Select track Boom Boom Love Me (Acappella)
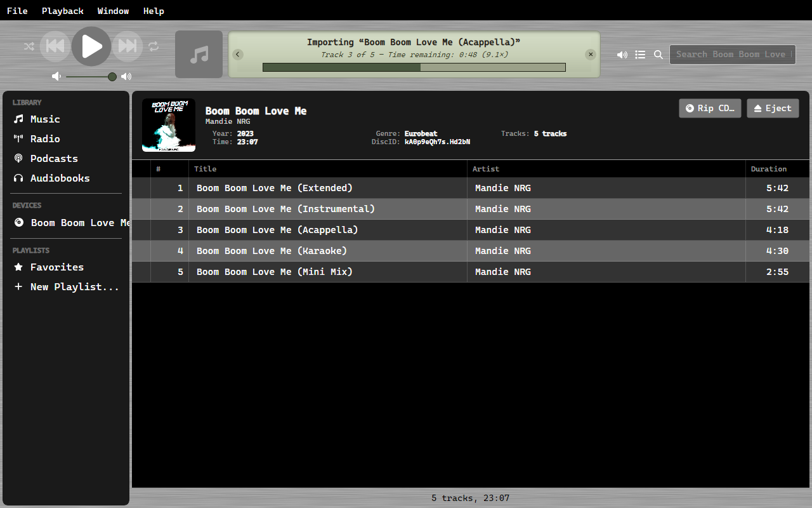The image size is (812, 508). click(x=472, y=230)
